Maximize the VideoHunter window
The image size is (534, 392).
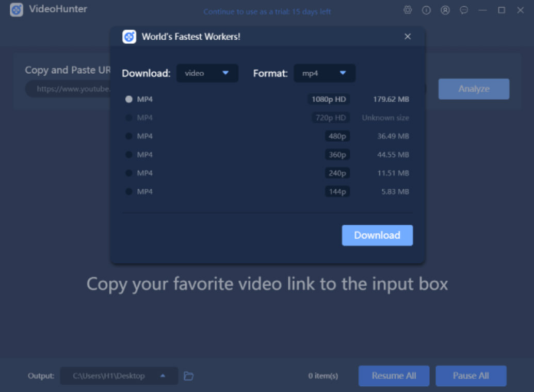(501, 10)
